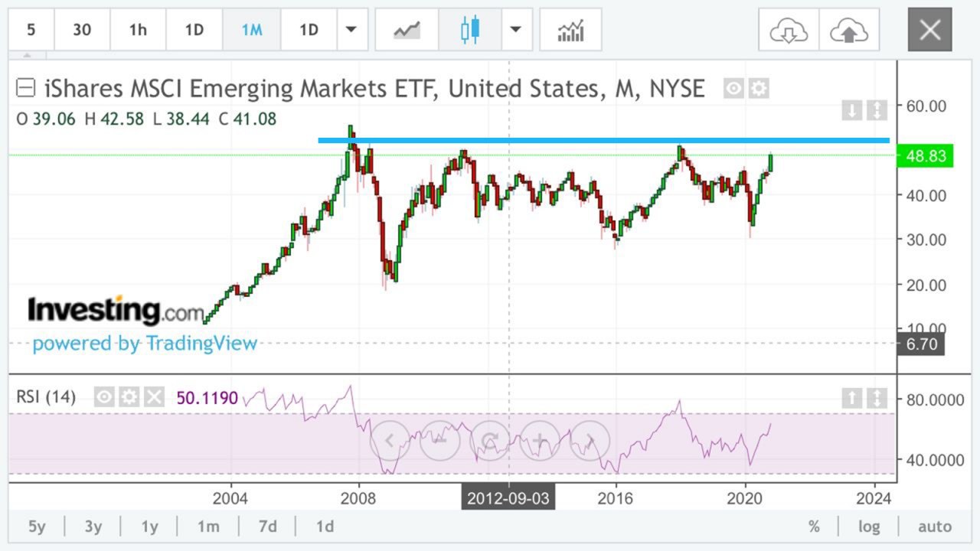Remove the RSI indicator with the X

[x=154, y=396]
